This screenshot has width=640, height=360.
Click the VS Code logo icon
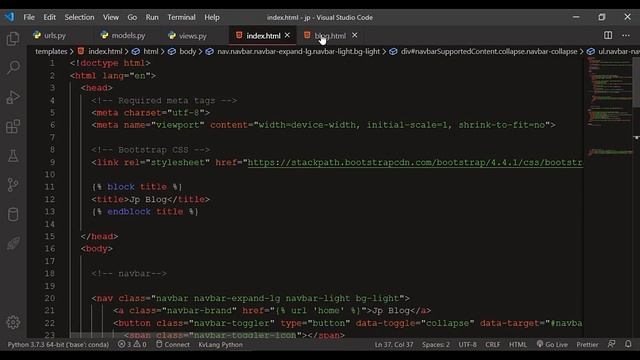click(x=9, y=17)
